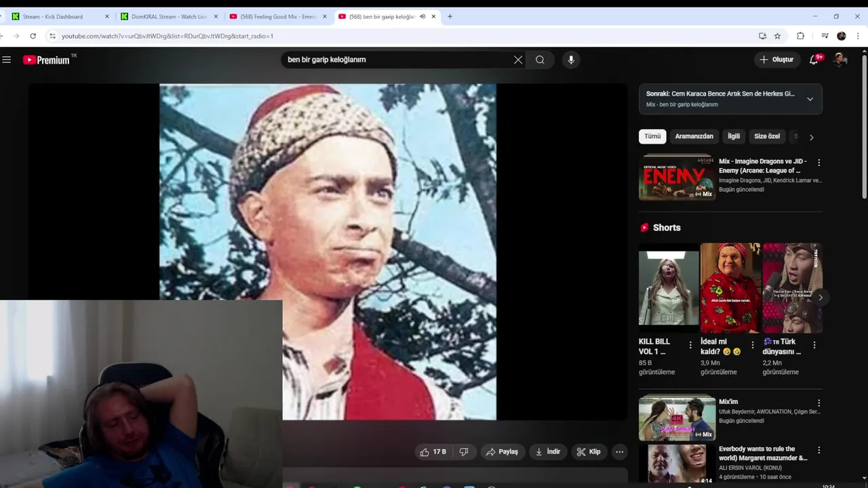
Task: Open Chrome extensions puzzle icon
Action: pyautogui.click(x=800, y=36)
